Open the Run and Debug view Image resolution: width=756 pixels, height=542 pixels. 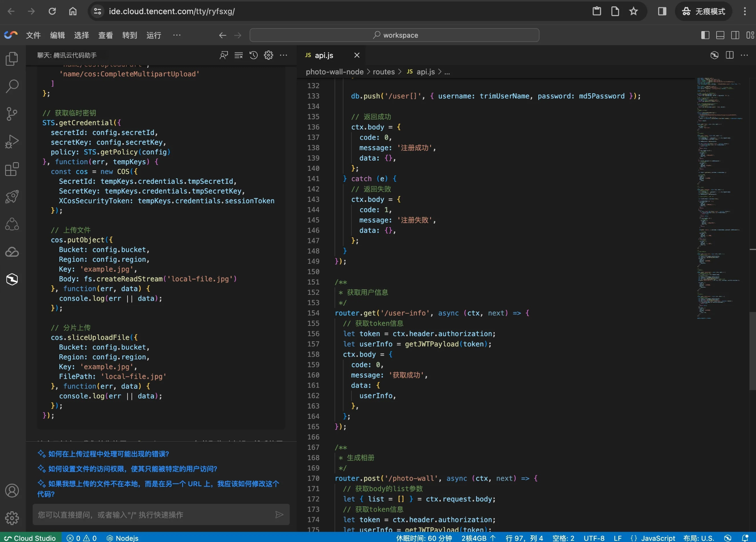(12, 142)
